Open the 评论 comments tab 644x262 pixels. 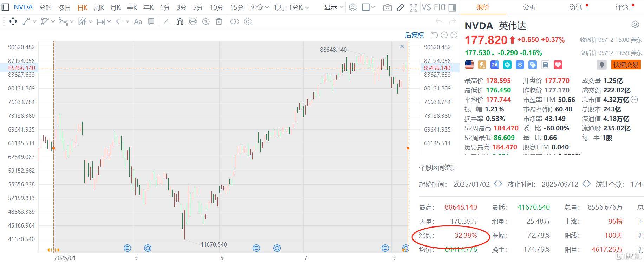click(622, 7)
